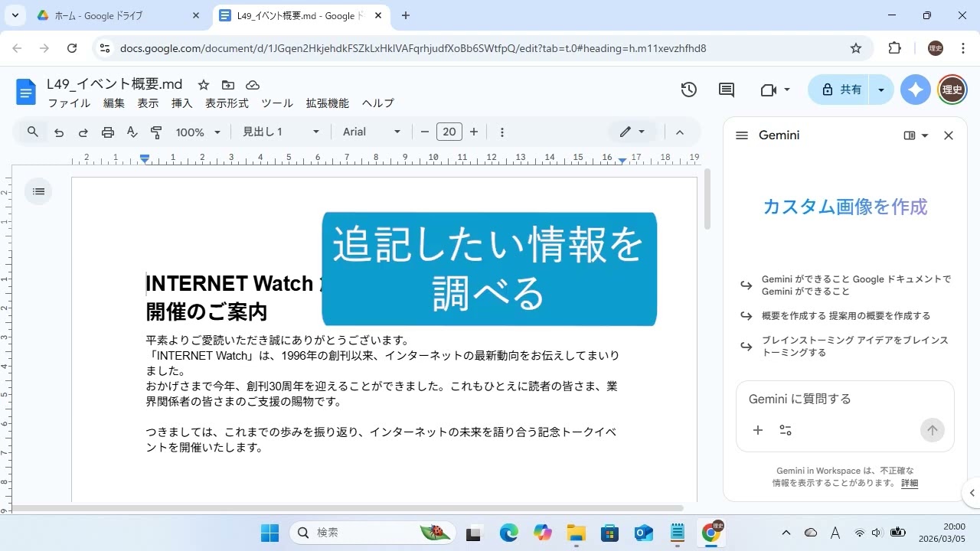Open the Docs home icon
The height and width of the screenshot is (551, 980).
[26, 93]
